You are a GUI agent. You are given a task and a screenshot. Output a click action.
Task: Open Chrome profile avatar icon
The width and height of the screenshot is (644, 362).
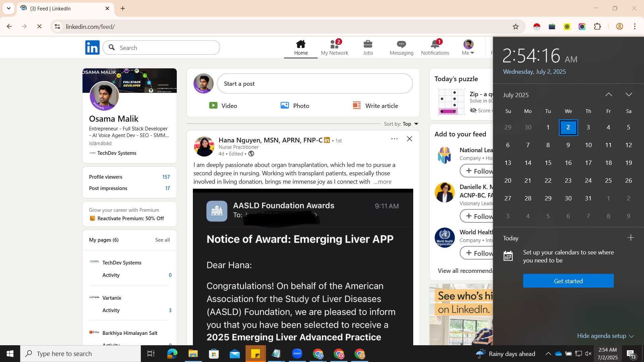click(620, 26)
